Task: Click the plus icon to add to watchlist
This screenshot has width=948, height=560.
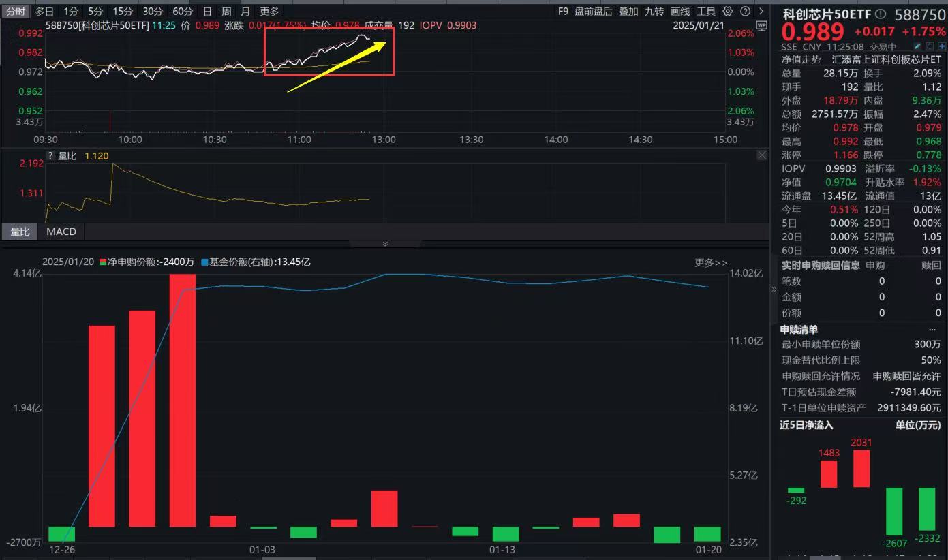Action: click(x=941, y=46)
